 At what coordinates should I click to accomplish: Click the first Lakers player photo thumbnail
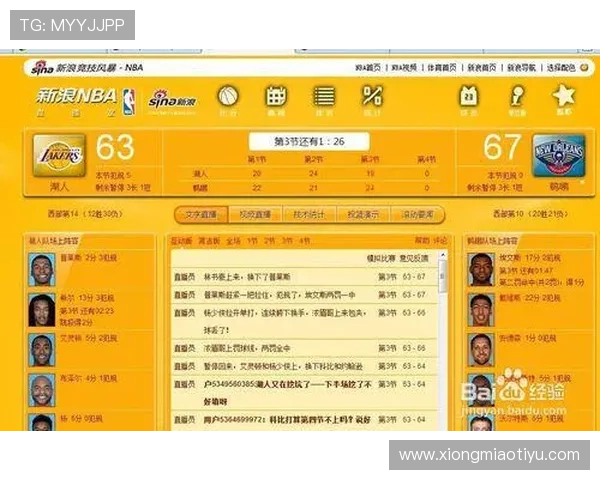coord(42,268)
